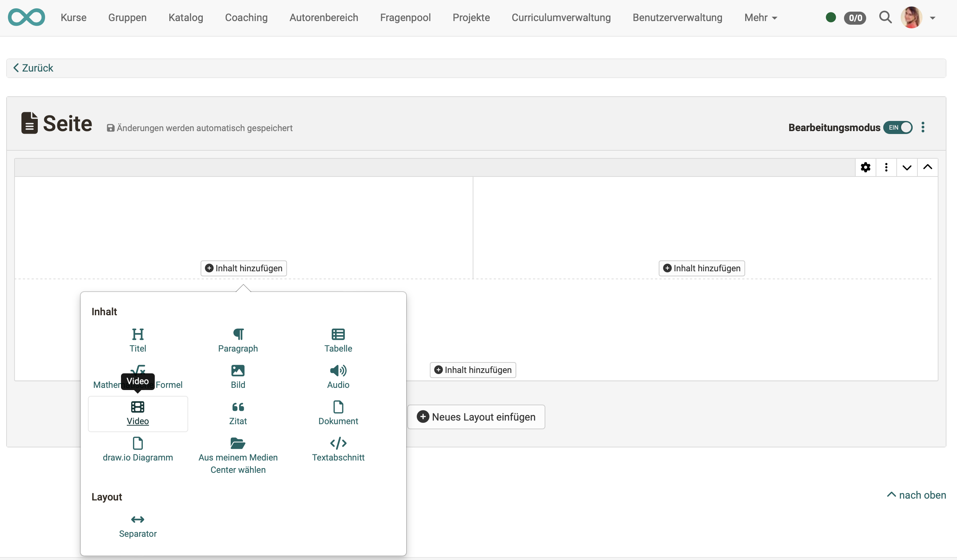Collapse the content block using down chevron
This screenshot has width=957, height=560.
907,167
